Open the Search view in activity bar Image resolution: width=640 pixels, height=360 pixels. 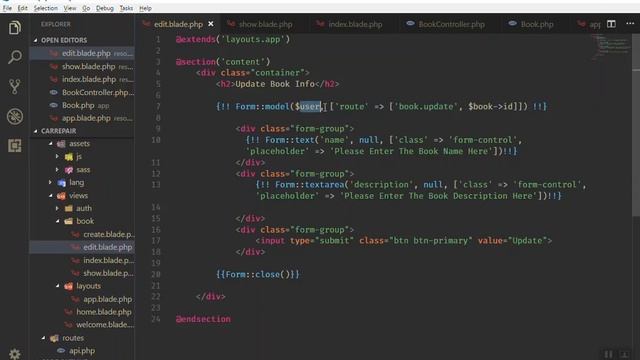15,57
